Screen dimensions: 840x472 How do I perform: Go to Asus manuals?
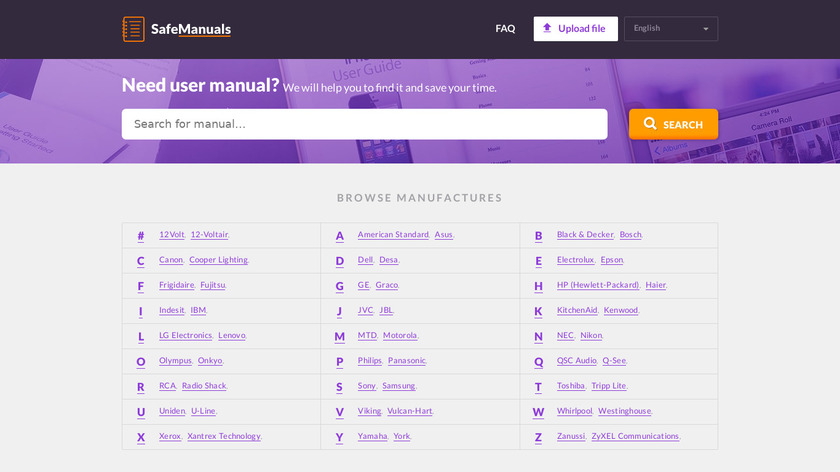point(444,235)
